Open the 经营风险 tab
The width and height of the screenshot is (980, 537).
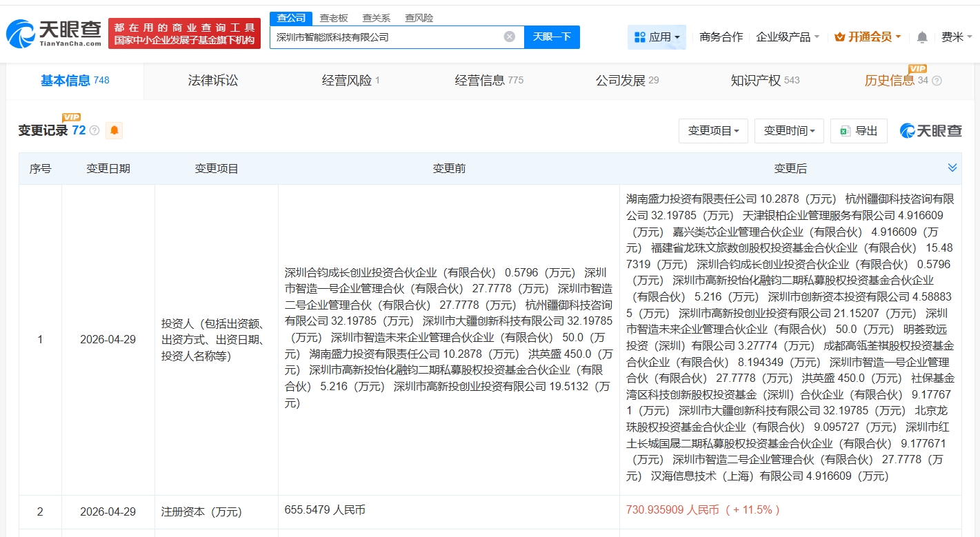click(351, 81)
